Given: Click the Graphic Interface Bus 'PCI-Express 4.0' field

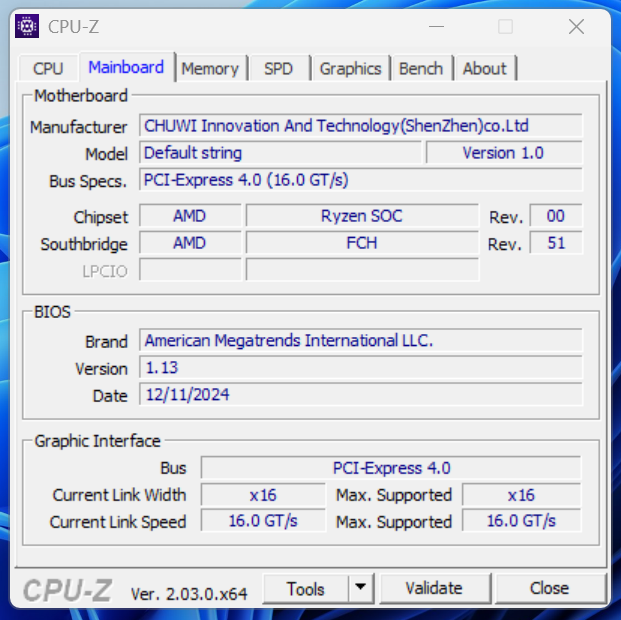Looking at the screenshot, I should click(x=391, y=468).
